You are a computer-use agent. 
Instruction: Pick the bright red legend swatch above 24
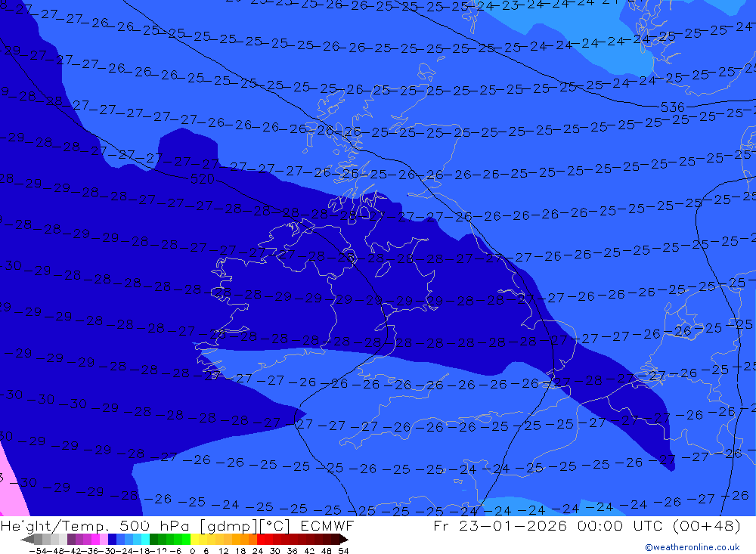261,540
